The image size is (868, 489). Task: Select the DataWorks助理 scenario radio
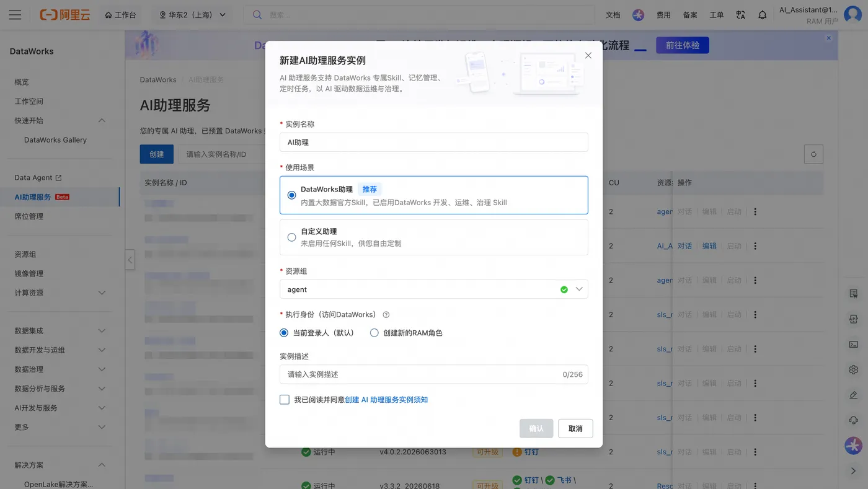tap(291, 195)
